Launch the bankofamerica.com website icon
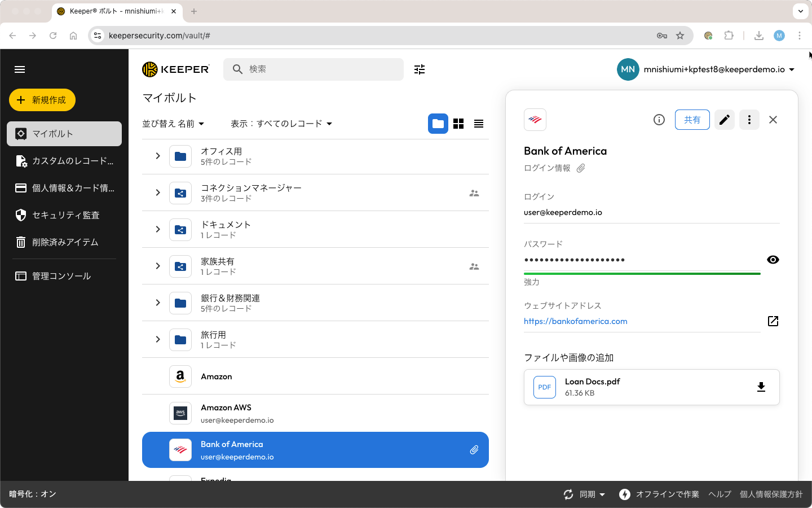Image resolution: width=812 pixels, height=508 pixels. pyautogui.click(x=773, y=321)
